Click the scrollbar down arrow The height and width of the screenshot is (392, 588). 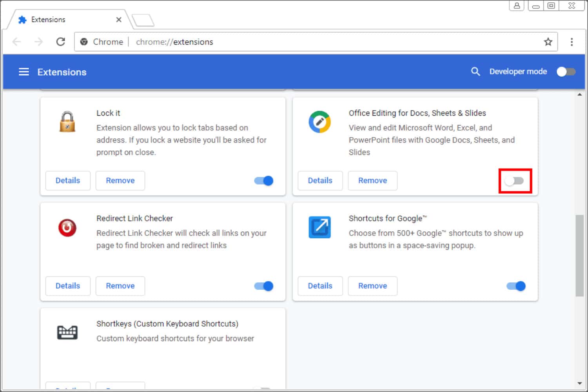coord(580,383)
